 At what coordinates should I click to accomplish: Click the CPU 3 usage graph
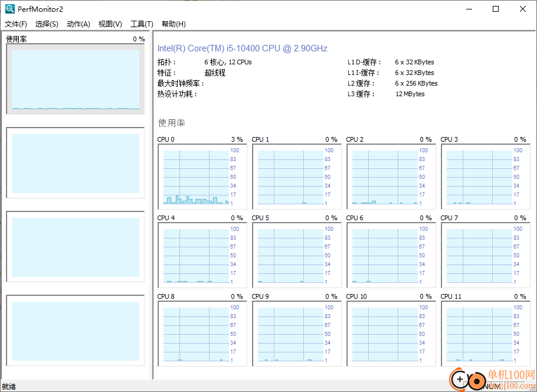point(486,177)
